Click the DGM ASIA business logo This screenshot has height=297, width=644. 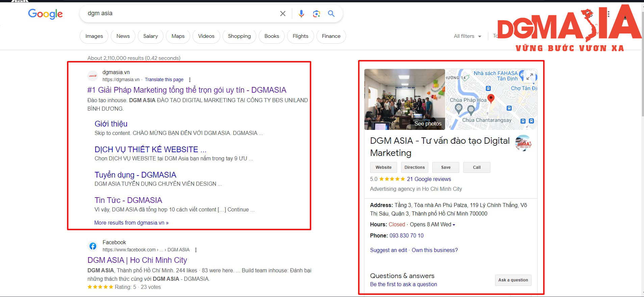[x=523, y=143]
